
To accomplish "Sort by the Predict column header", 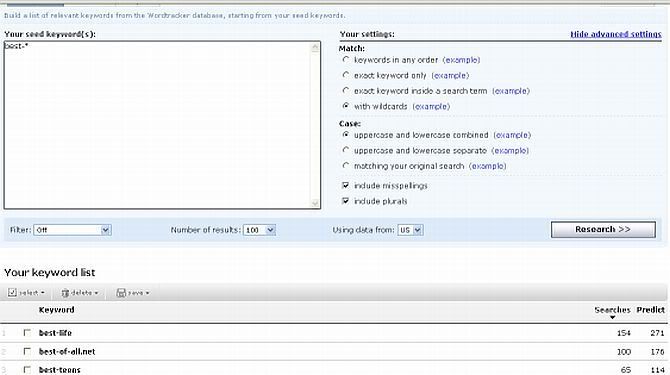I will (x=650, y=310).
